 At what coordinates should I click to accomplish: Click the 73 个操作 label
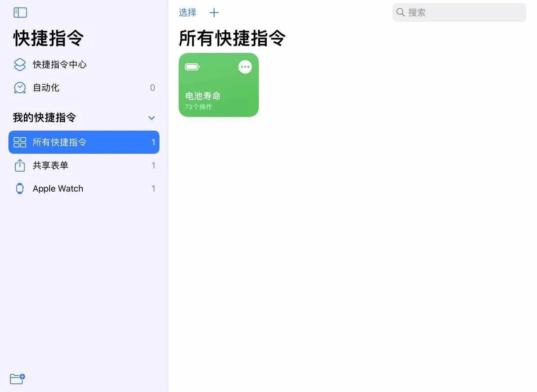click(x=198, y=107)
